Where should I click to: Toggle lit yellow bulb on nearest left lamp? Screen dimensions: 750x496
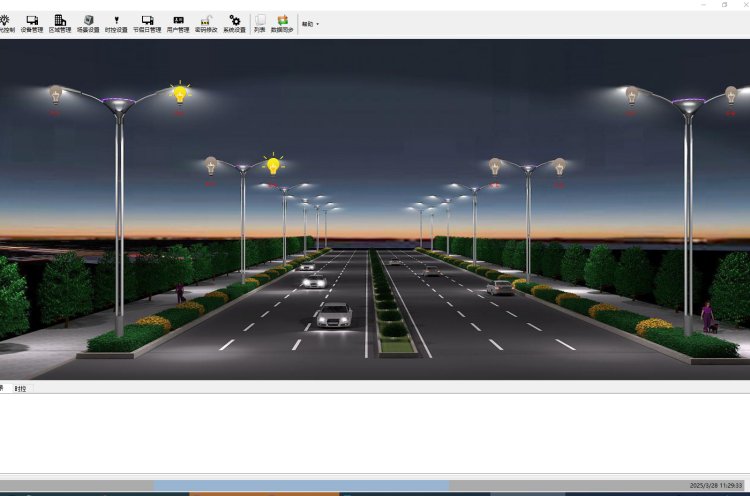tap(180, 94)
